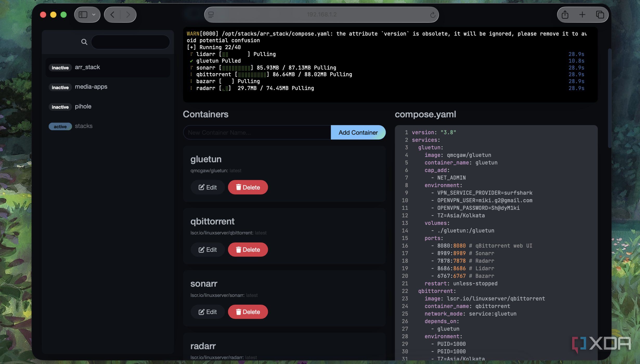
Task: Edit the sonarr container
Action: [x=208, y=312]
